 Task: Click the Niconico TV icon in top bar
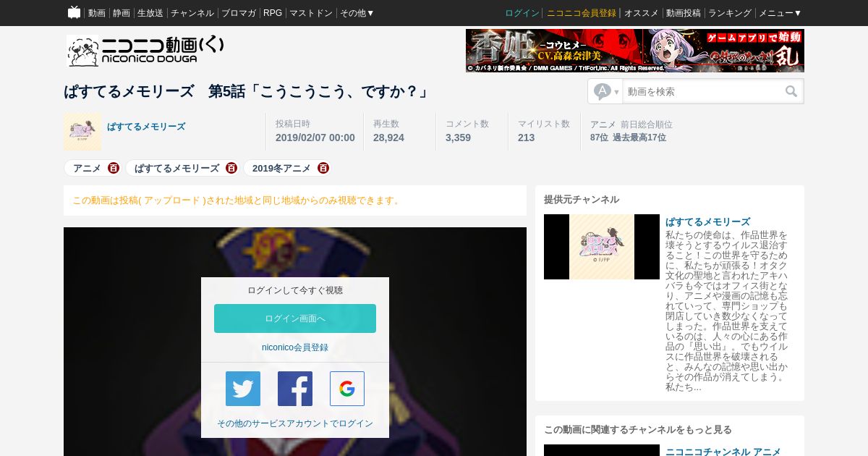[x=74, y=12]
